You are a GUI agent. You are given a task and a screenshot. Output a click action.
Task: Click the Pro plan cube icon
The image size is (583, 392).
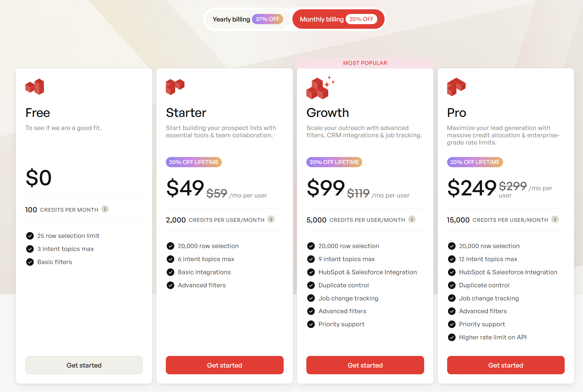click(x=456, y=87)
